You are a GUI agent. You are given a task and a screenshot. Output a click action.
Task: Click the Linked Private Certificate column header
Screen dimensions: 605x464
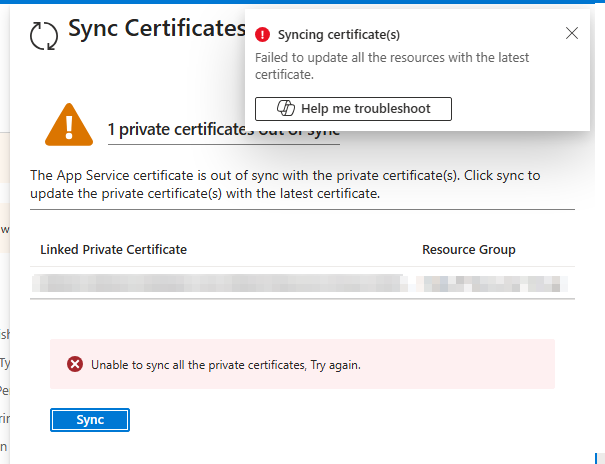[113, 249]
